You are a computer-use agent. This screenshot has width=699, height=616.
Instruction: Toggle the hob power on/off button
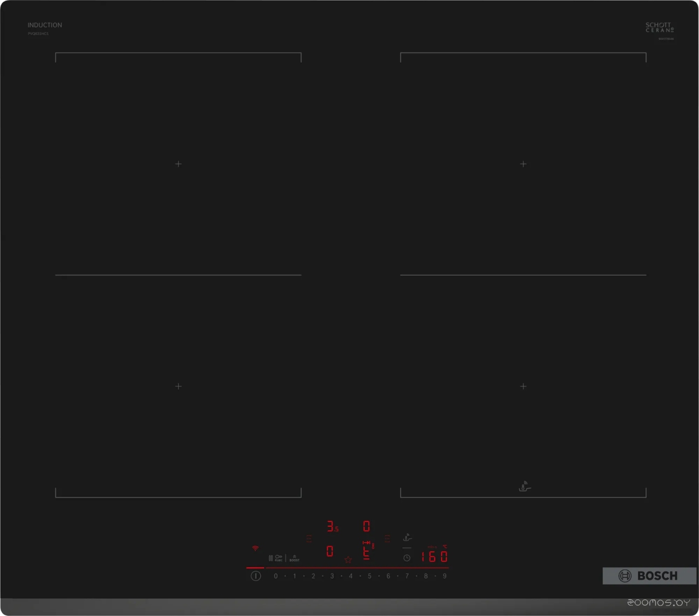(256, 575)
